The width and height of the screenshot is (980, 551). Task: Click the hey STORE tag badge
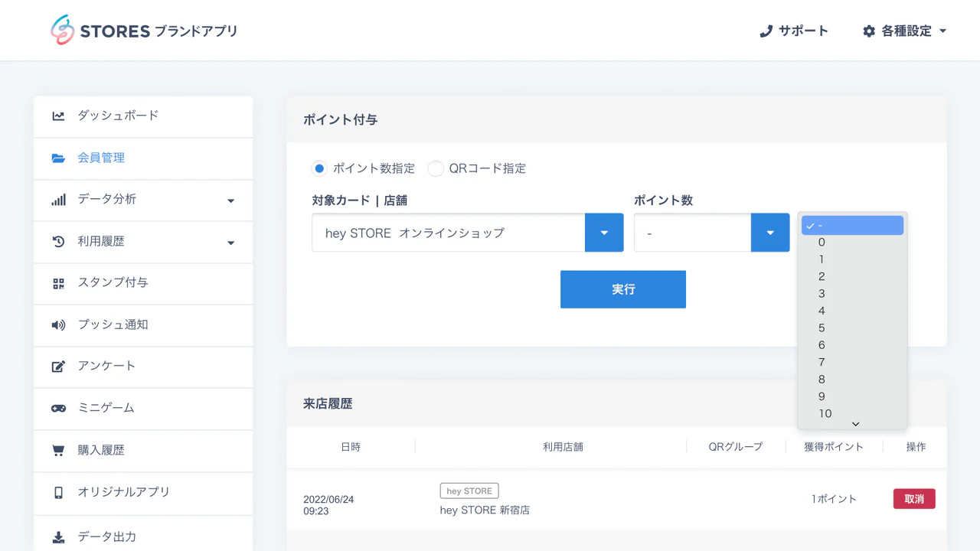pos(469,491)
